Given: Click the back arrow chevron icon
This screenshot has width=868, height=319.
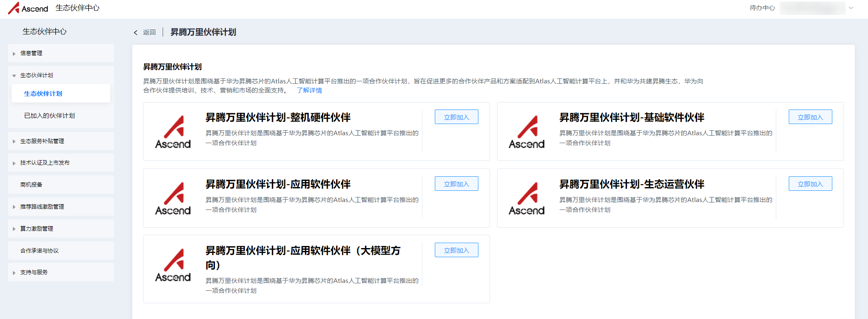Looking at the screenshot, I should point(136,32).
